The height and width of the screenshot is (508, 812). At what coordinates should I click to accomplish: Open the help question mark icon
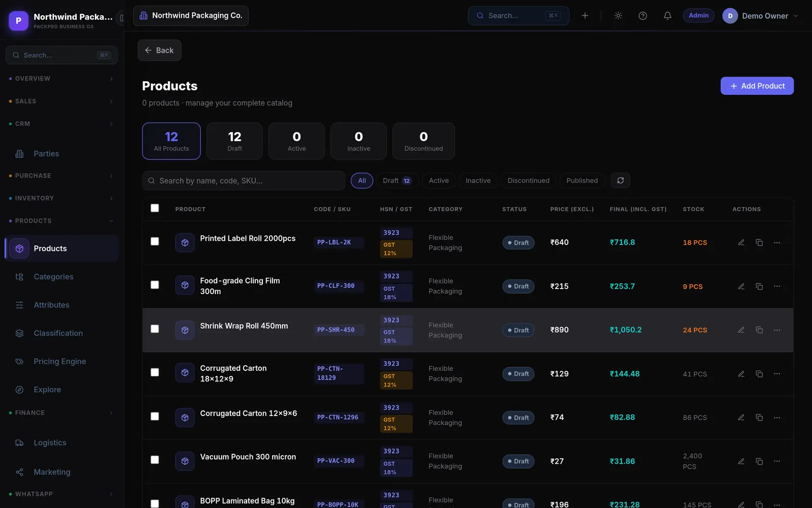coord(642,16)
